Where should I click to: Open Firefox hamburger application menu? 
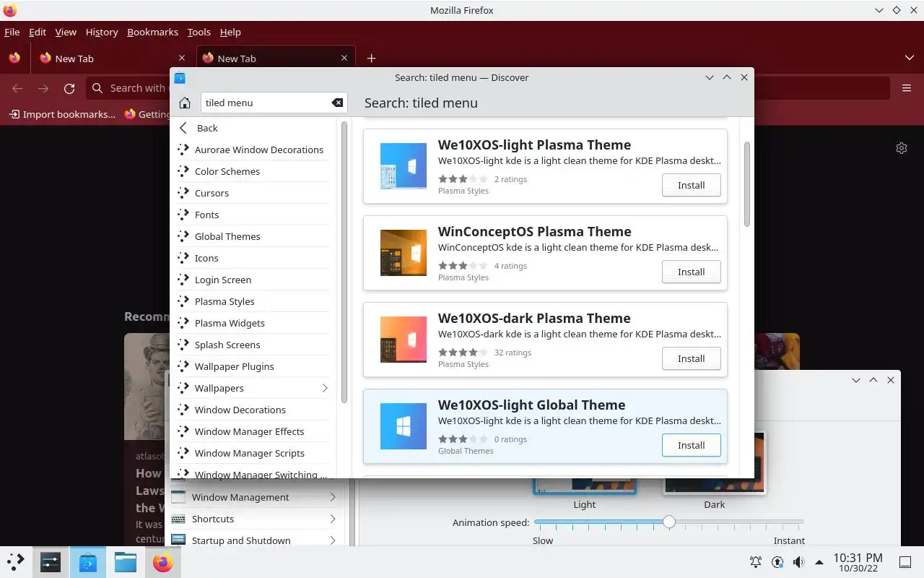[907, 88]
